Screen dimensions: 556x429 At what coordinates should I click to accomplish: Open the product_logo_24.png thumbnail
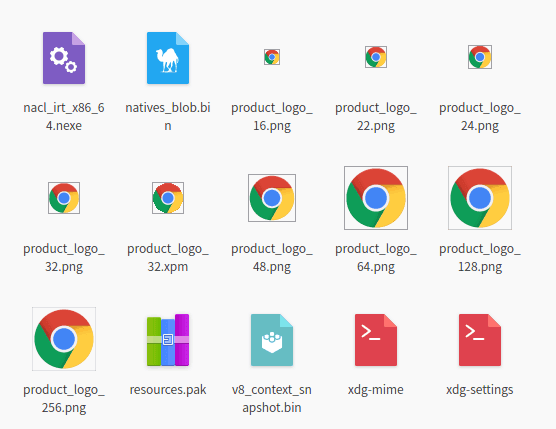[480, 57]
